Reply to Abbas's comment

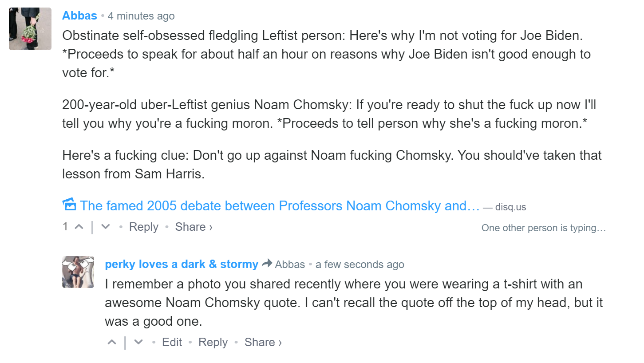pos(144,227)
